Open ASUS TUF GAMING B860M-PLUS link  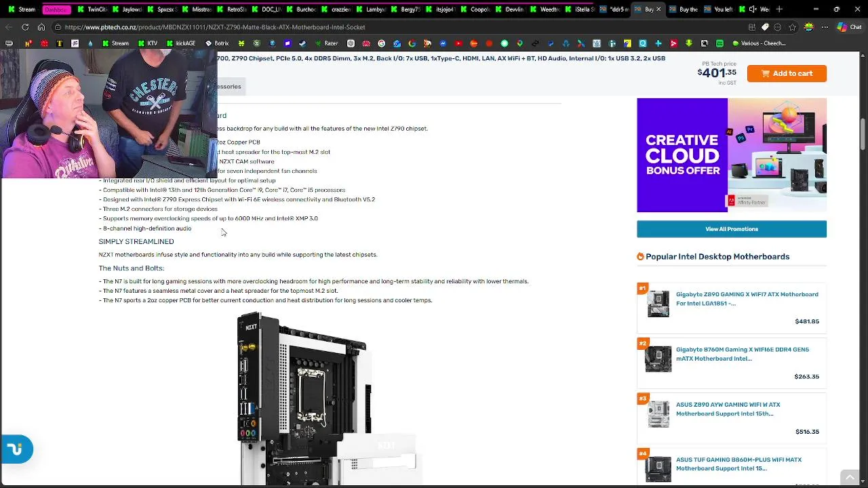coord(738,464)
